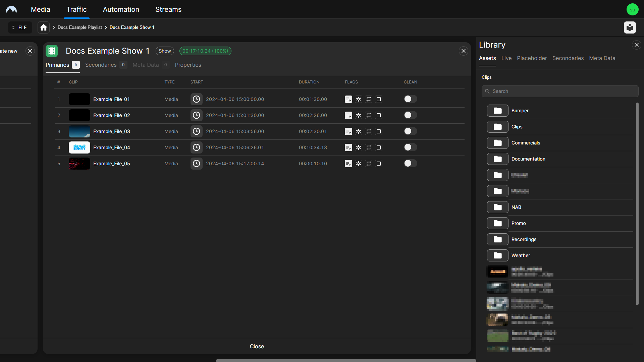The image size is (644, 362).
Task: Toggle stop square flag for Example_File_01
Action: click(379, 99)
